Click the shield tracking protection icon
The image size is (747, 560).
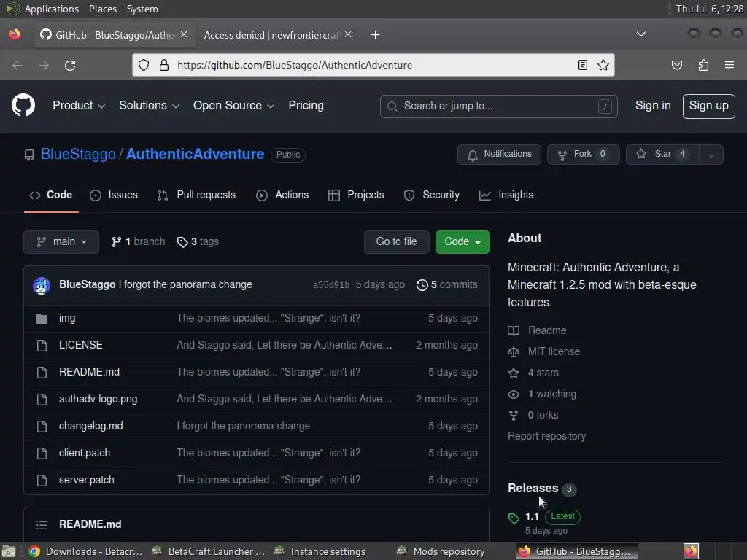pos(144,65)
